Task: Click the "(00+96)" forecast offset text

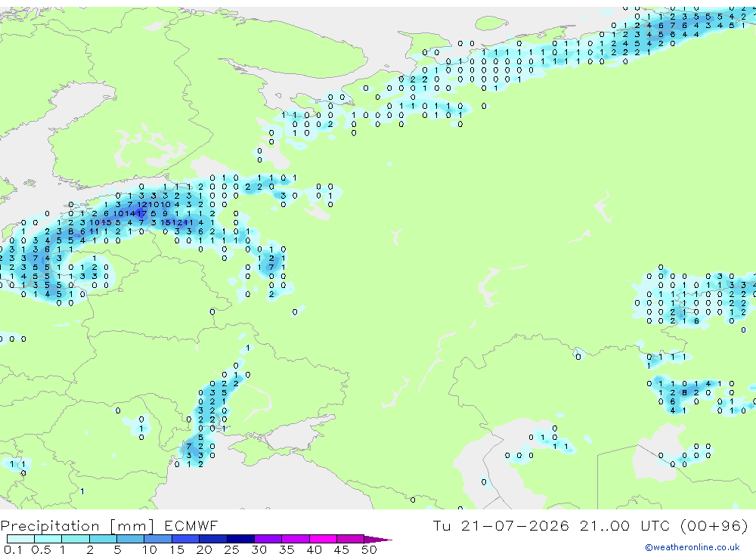Action: (714, 525)
